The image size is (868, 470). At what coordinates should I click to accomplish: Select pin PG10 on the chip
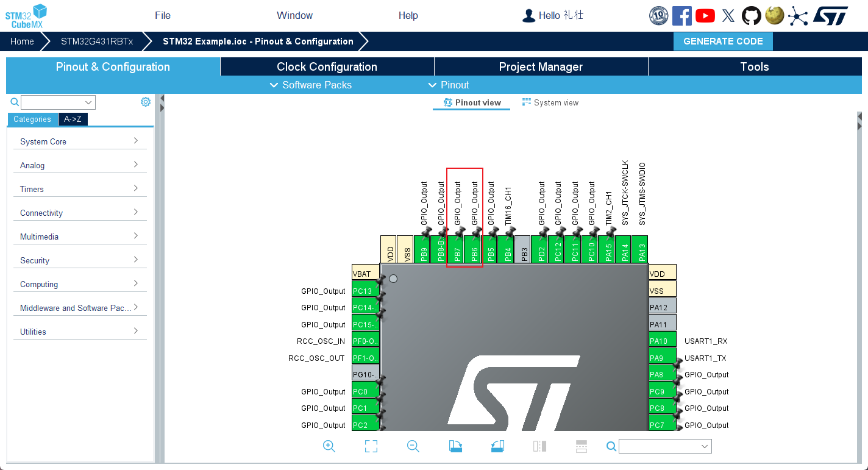(x=366, y=375)
